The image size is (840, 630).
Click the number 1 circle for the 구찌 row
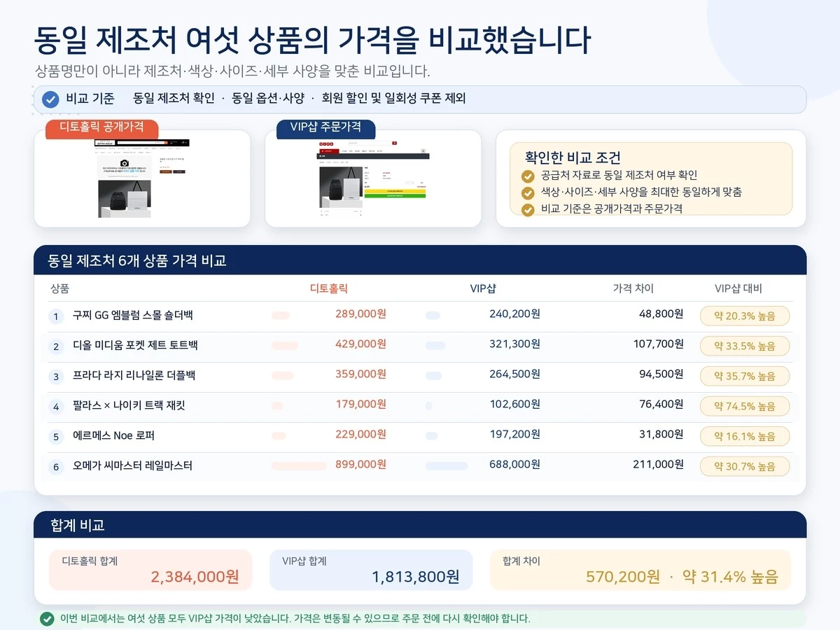[56, 316]
